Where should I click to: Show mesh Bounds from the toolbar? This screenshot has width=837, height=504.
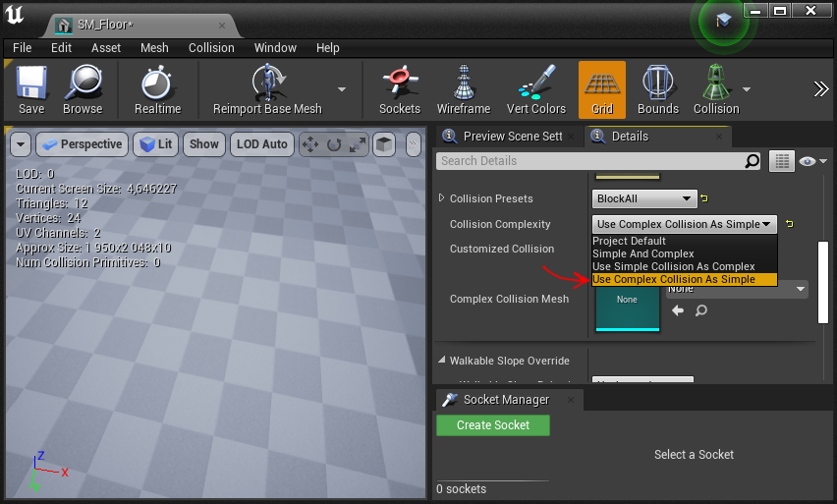pyautogui.click(x=657, y=84)
